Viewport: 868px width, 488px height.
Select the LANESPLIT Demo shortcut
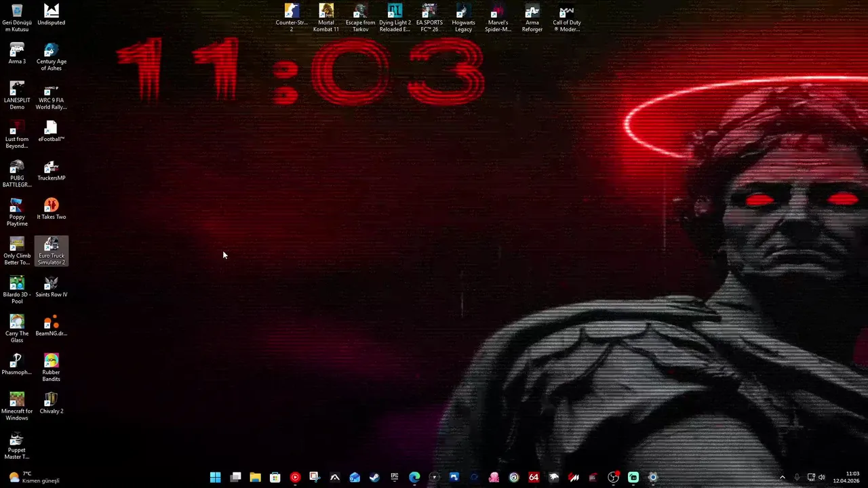pyautogui.click(x=17, y=96)
